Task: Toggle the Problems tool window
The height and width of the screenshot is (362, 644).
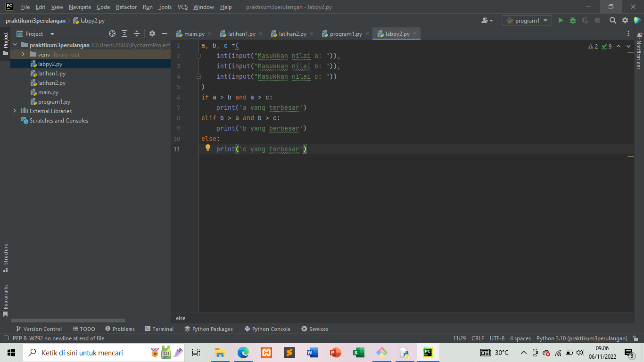Action: click(120, 329)
